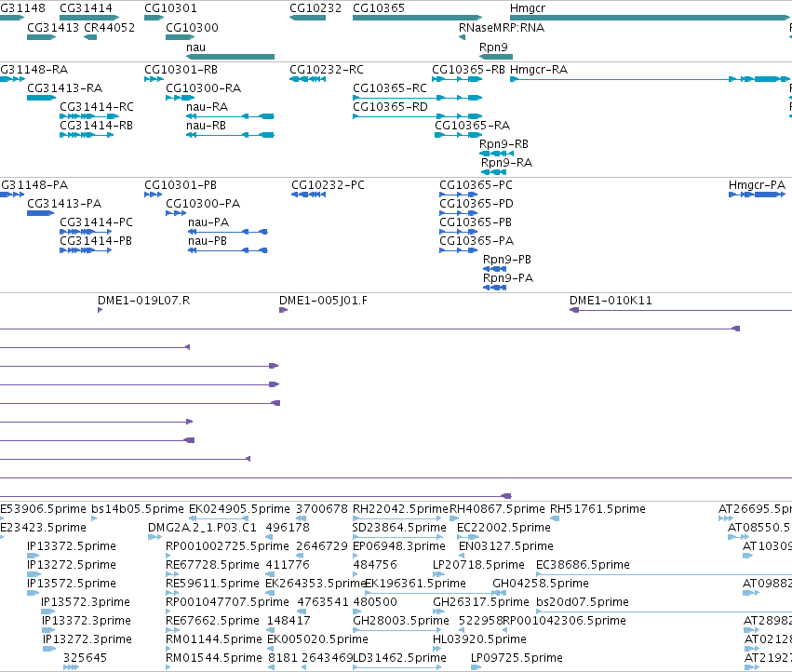792x672 pixels.
Task: Click the IP13372.5prime EST marker
Action: point(34,556)
